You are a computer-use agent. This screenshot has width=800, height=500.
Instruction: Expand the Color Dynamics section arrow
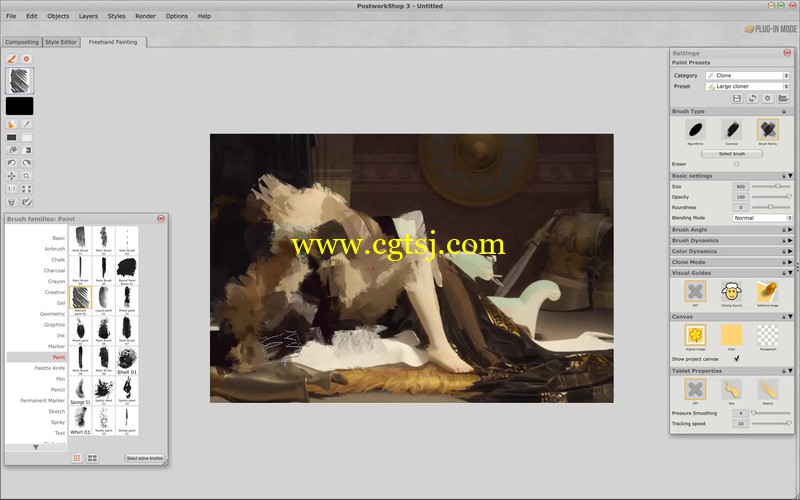(x=790, y=252)
